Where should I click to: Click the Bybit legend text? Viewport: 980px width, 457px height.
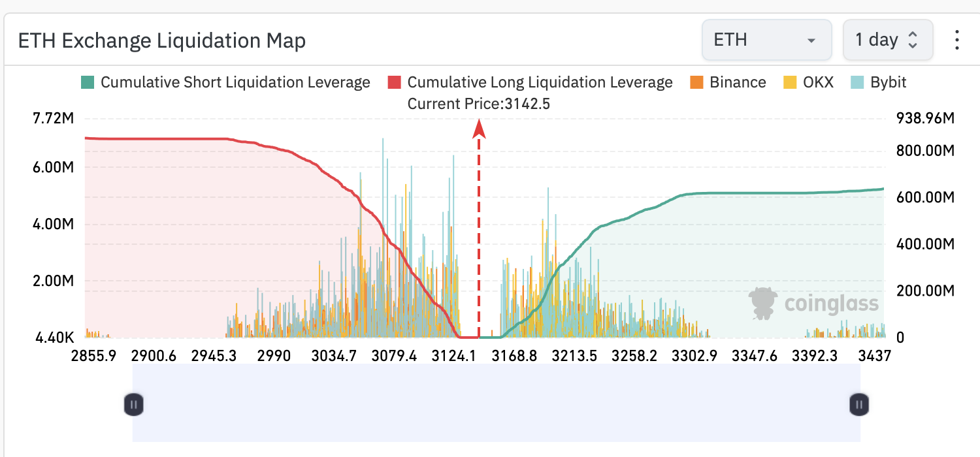(x=889, y=83)
